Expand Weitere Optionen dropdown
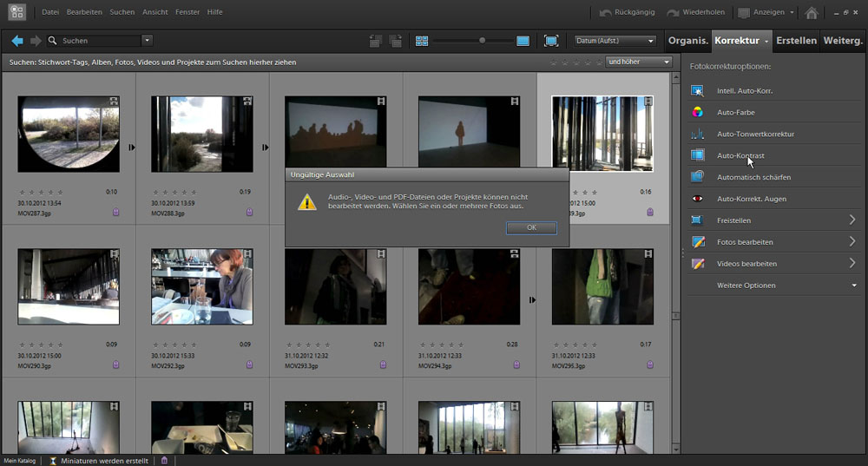The image size is (868, 466). pyautogui.click(x=854, y=286)
